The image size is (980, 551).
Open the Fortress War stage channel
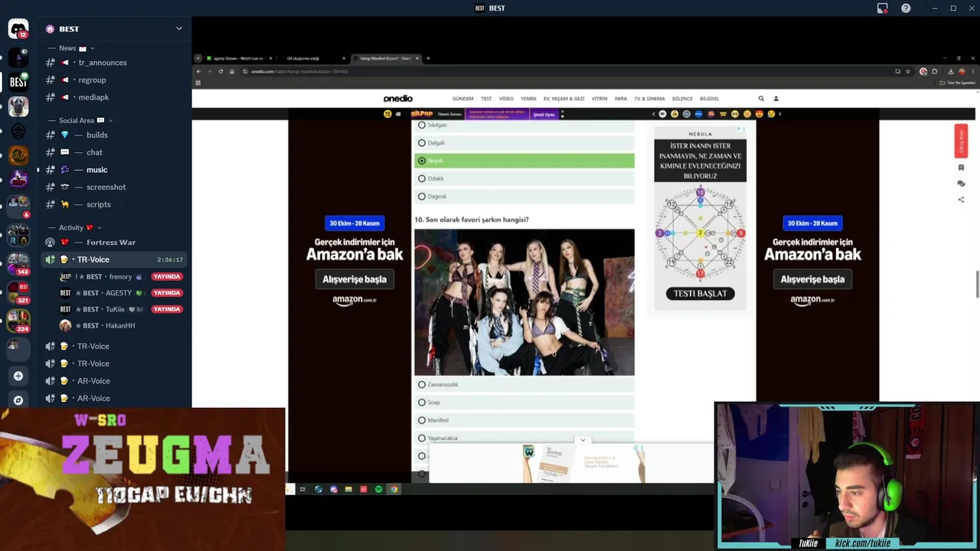click(115, 243)
